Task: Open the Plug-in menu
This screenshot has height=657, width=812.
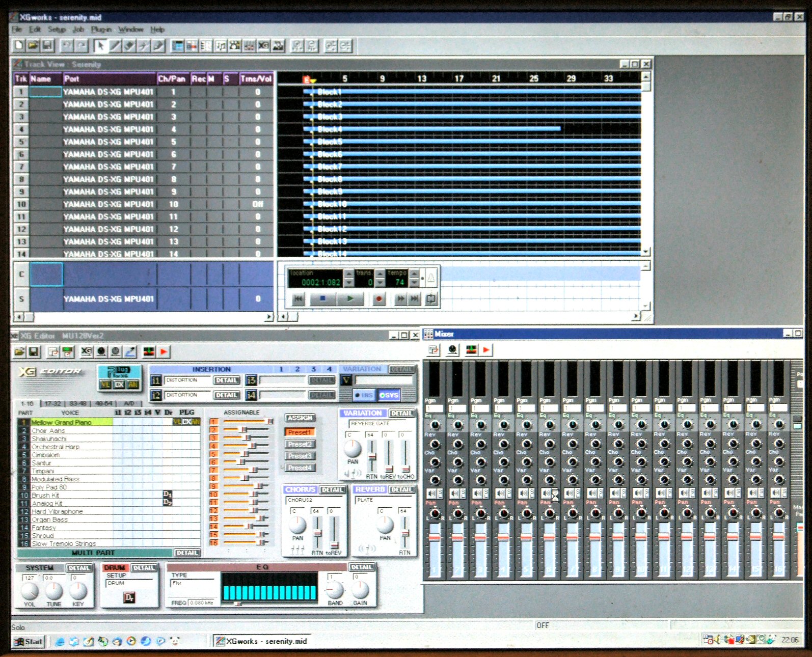Action: 101,30
